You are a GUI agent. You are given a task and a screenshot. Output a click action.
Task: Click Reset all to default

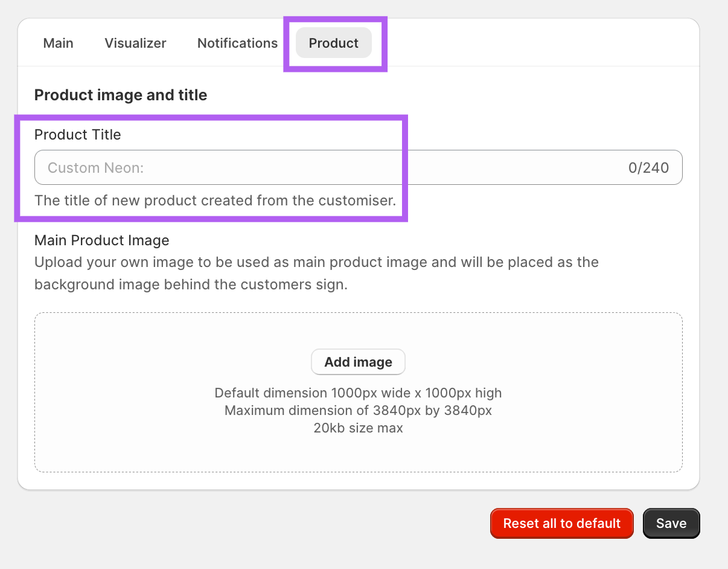coord(561,523)
